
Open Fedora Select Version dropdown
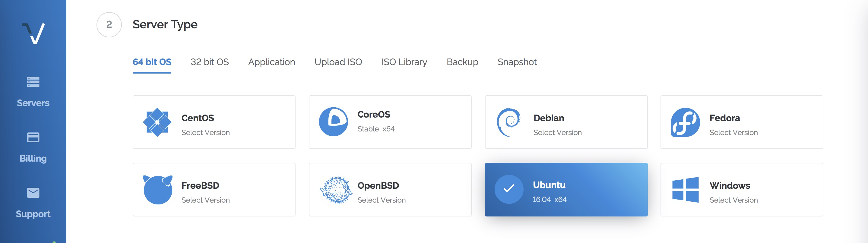coord(733,132)
